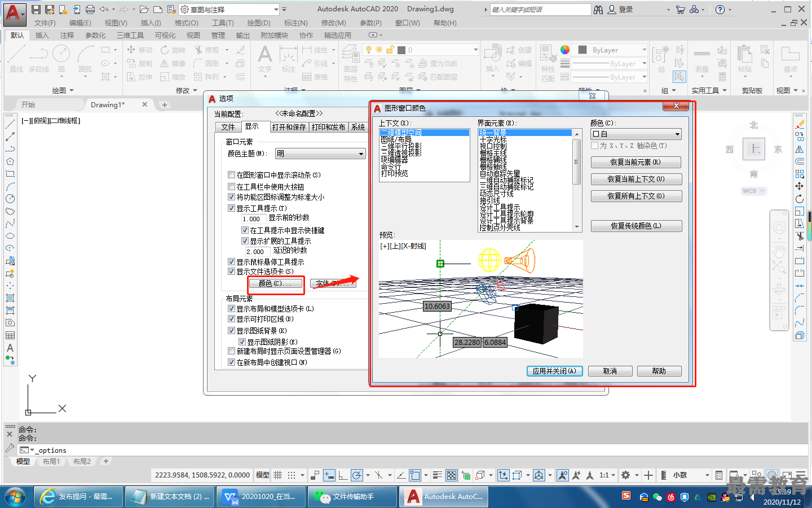The width and height of the screenshot is (812, 508).
Task: Switch to the 文件 options tab
Action: click(228, 127)
